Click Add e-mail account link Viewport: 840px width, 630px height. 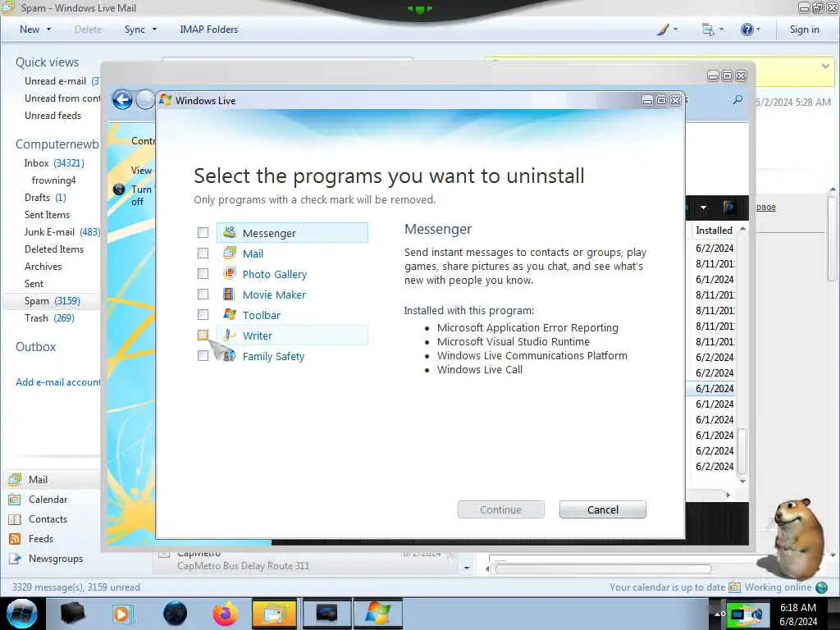point(58,382)
